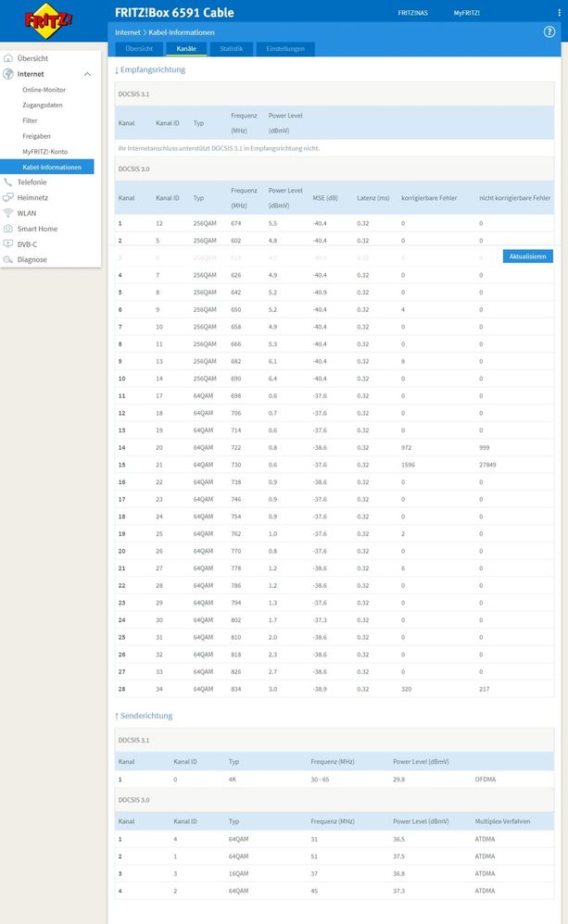Collapse the Internet menu chevron
The height and width of the screenshot is (924, 568).
[x=87, y=74]
